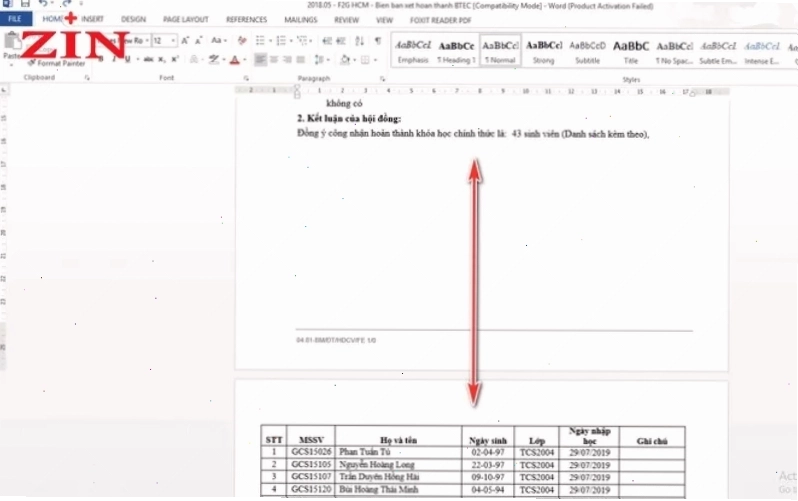Toggle strikethrough formatting
The image size is (798, 501).
click(148, 60)
